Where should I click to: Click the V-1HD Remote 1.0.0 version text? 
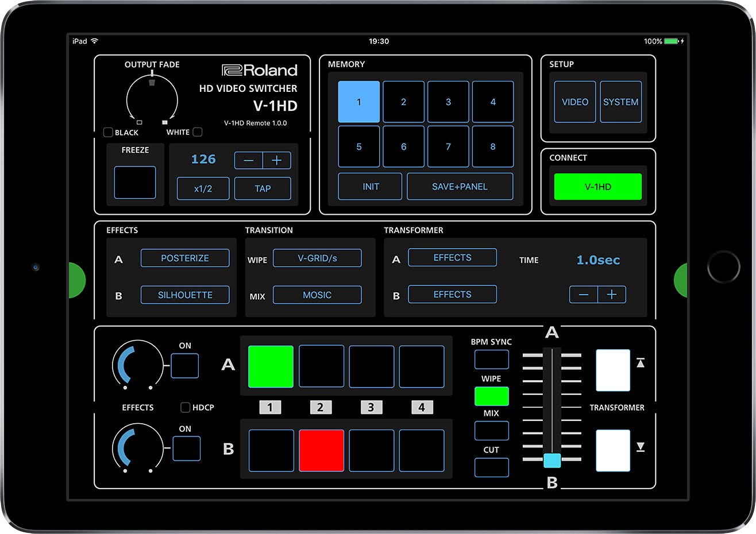[256, 123]
